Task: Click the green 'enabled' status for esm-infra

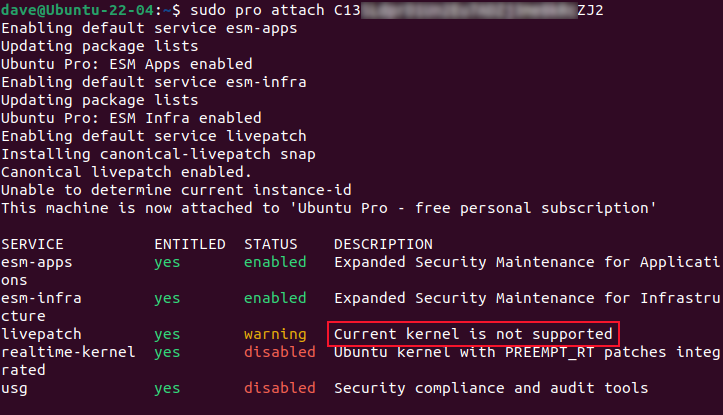Action: [x=275, y=298]
